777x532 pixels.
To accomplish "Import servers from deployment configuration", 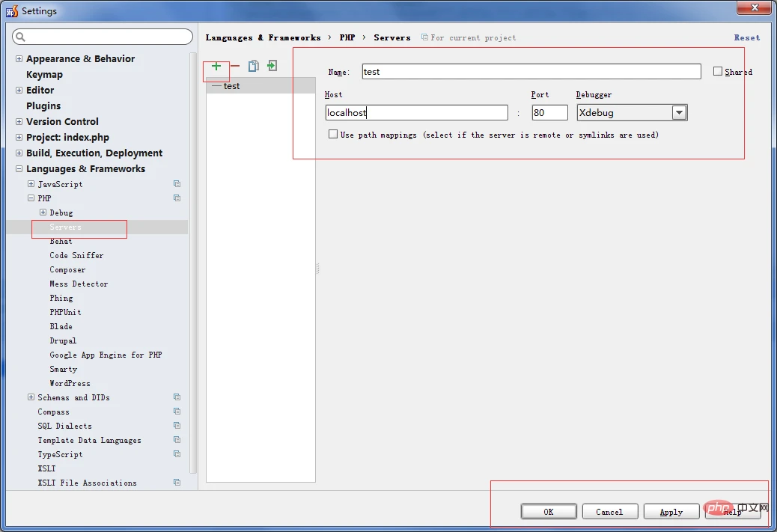I will [272, 66].
